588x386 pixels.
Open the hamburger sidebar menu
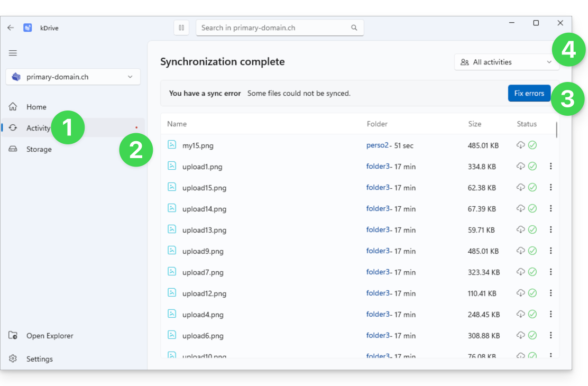point(13,53)
